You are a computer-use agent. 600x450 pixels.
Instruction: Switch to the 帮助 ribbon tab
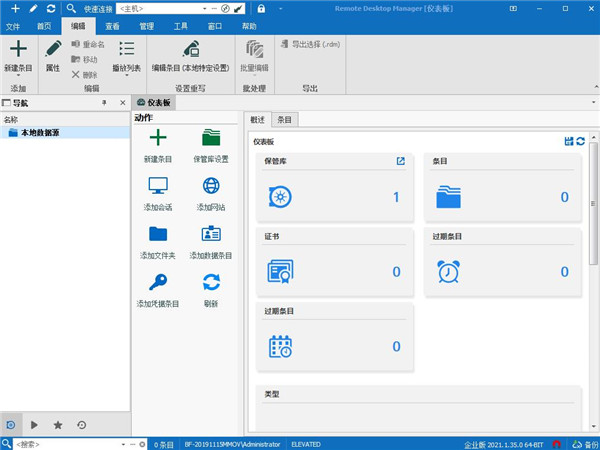(249, 26)
